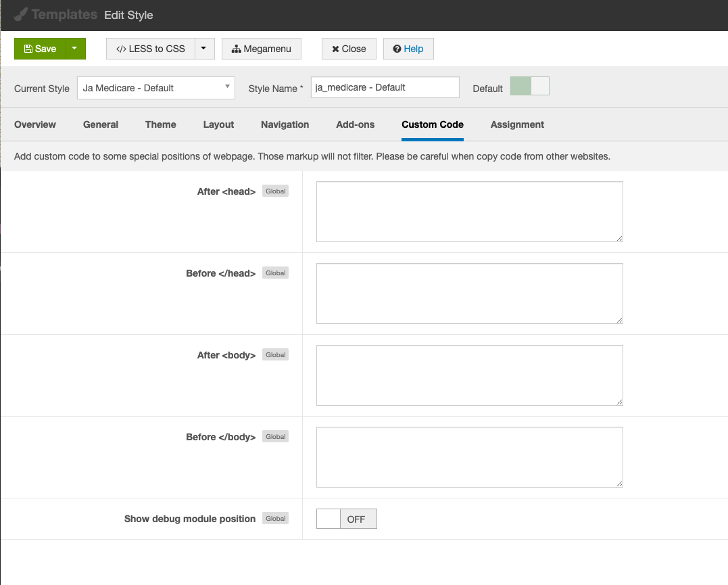The height and width of the screenshot is (585, 728).
Task: Expand the LESS to CSS dropdown arrow
Action: click(205, 49)
